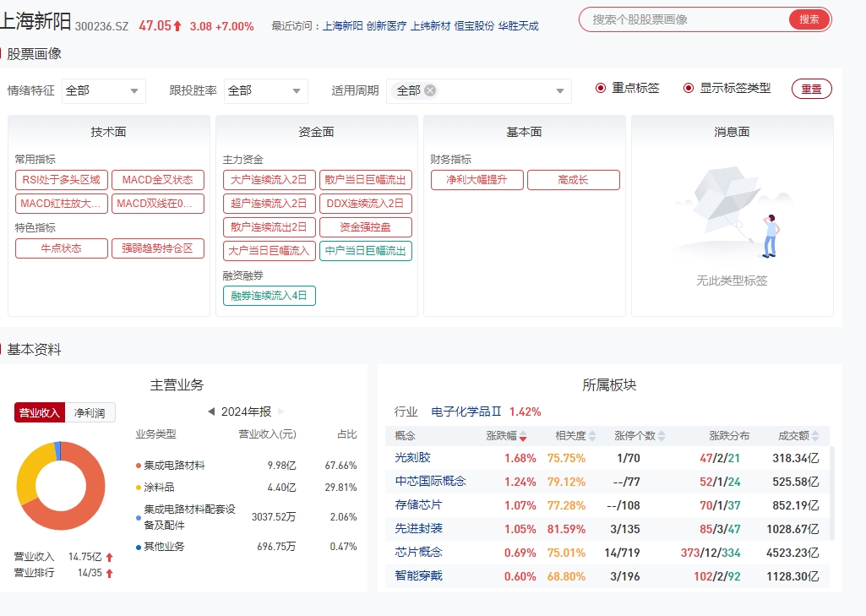Select the 超户连续流入2日 tag

click(x=269, y=204)
